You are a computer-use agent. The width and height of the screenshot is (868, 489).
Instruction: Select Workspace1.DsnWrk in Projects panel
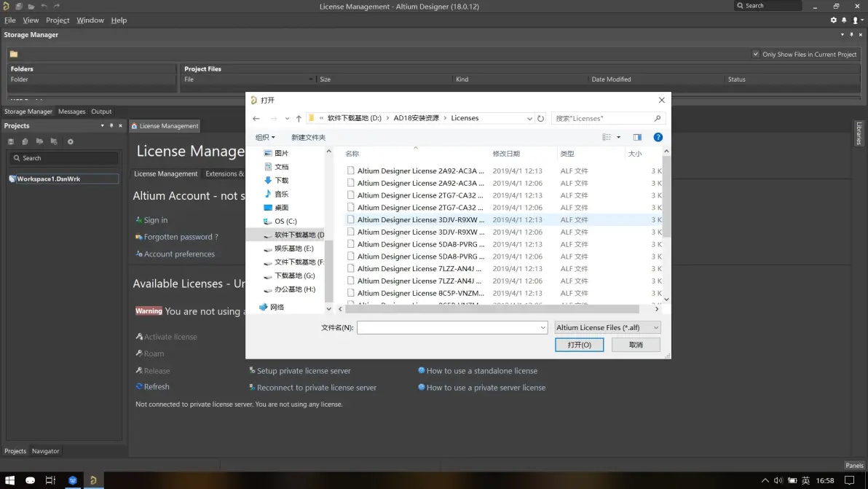63,179
